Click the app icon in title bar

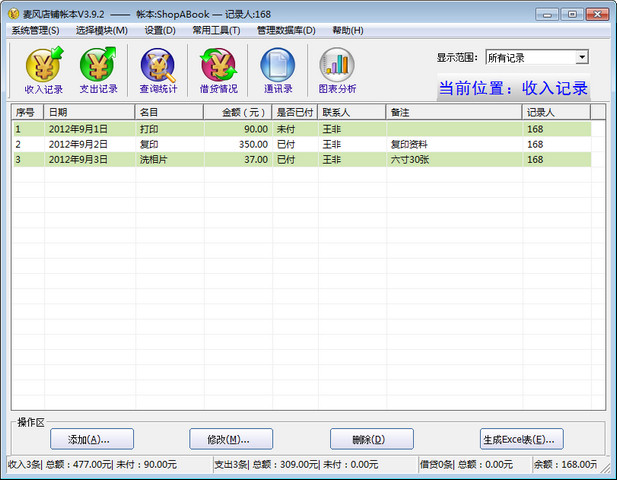coord(13,14)
